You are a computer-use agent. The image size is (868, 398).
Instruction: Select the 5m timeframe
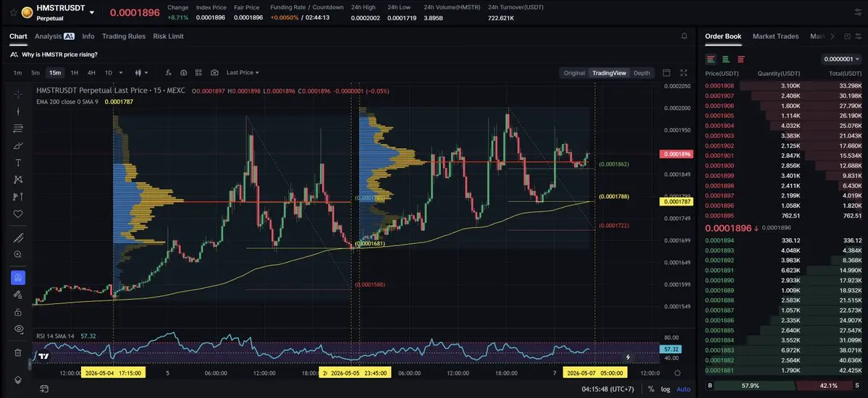click(35, 72)
